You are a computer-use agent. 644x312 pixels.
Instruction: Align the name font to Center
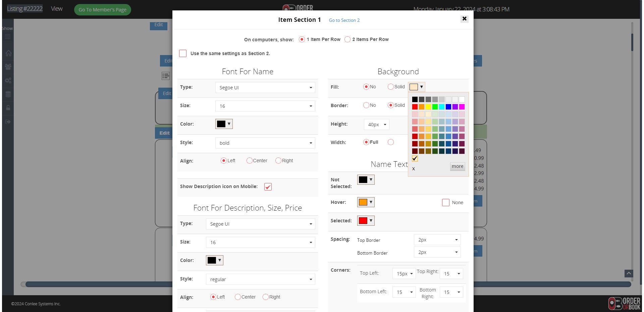[x=249, y=161]
